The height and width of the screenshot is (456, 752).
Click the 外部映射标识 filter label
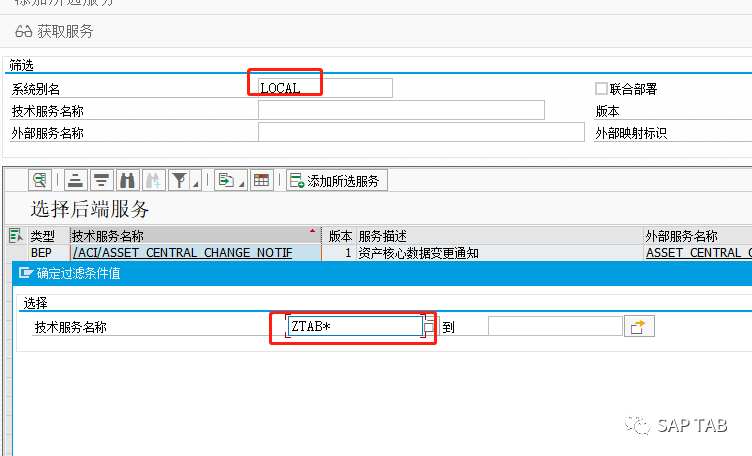click(x=631, y=133)
